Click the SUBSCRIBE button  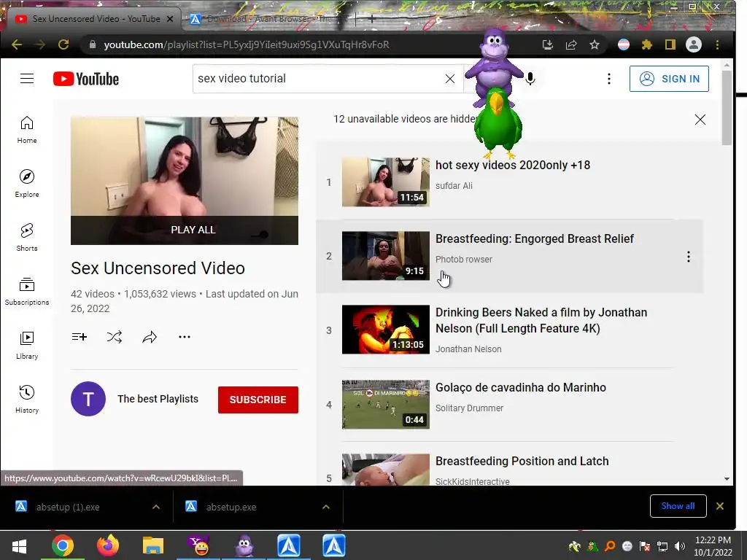pyautogui.click(x=258, y=400)
